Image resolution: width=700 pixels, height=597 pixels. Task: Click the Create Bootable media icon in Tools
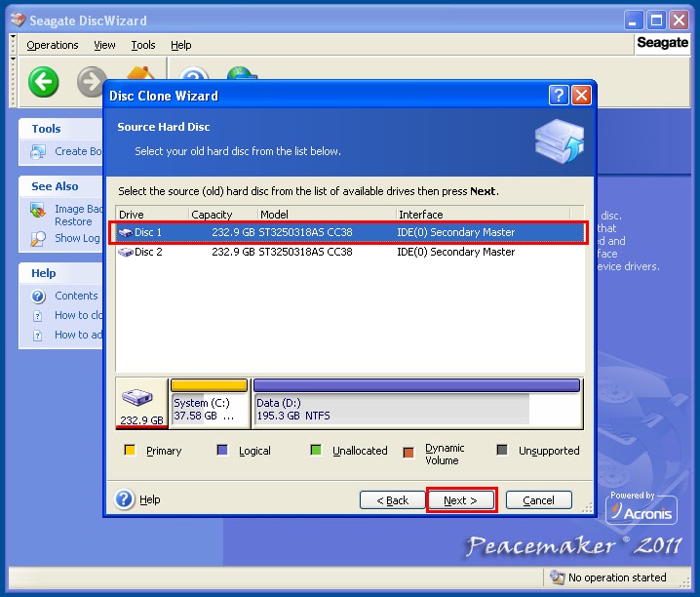[x=38, y=152]
